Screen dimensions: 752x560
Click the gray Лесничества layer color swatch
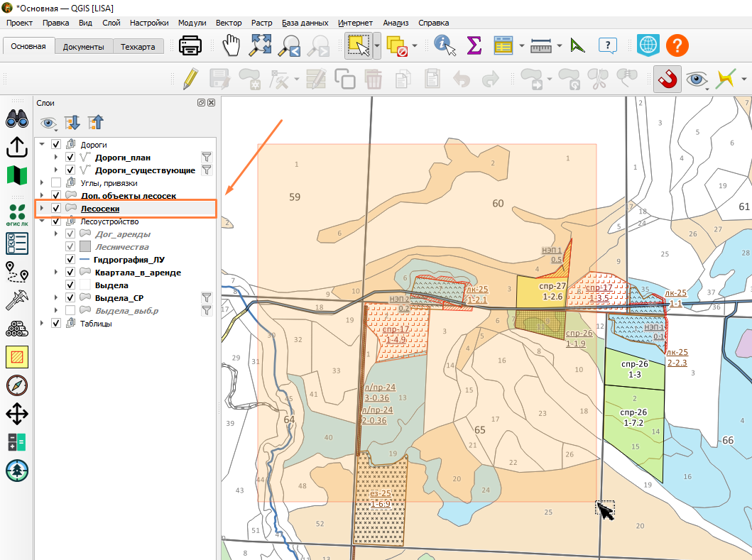click(x=85, y=246)
